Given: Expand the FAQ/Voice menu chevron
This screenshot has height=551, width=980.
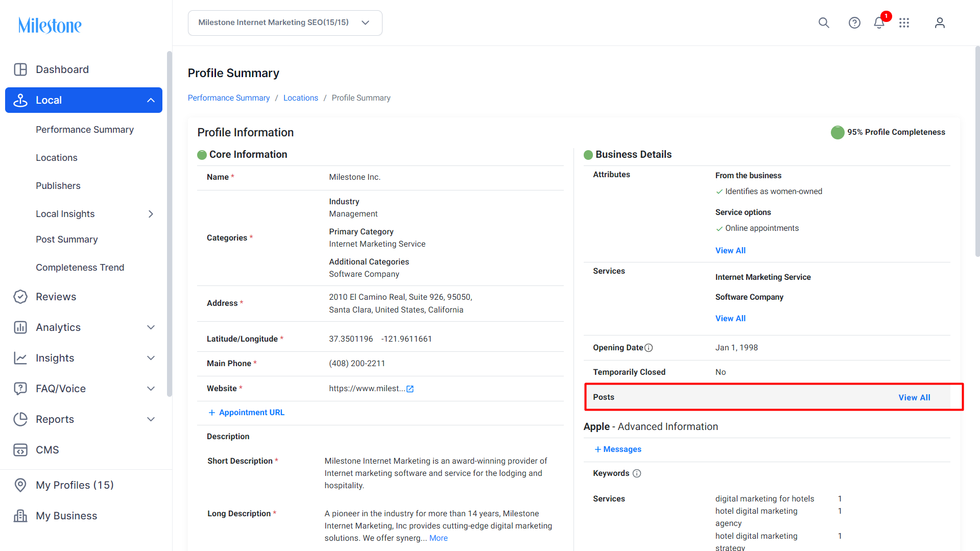Looking at the screenshot, I should click(x=151, y=389).
